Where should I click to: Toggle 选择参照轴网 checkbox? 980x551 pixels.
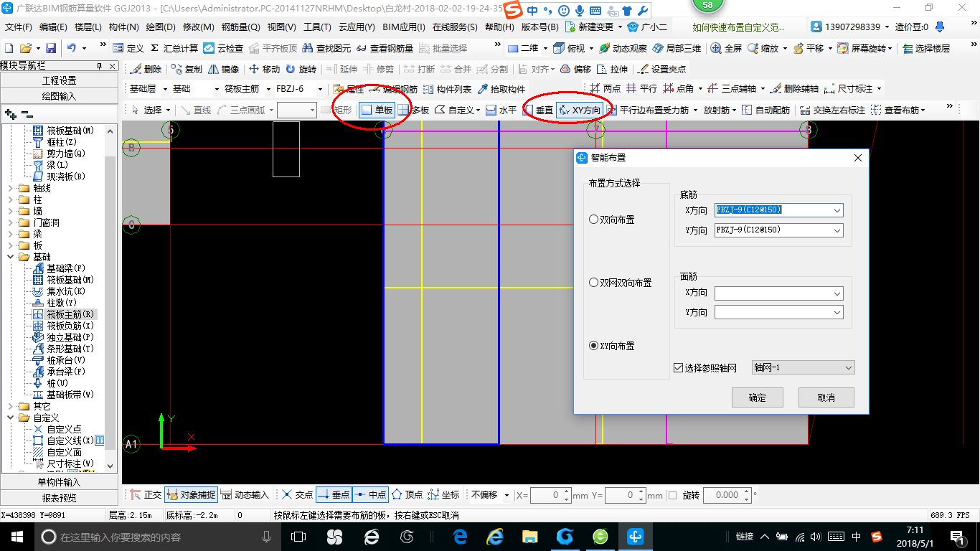coord(678,368)
